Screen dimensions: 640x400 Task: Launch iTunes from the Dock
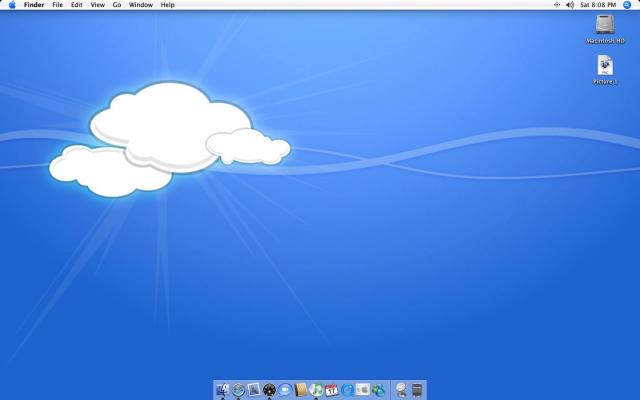click(316, 390)
